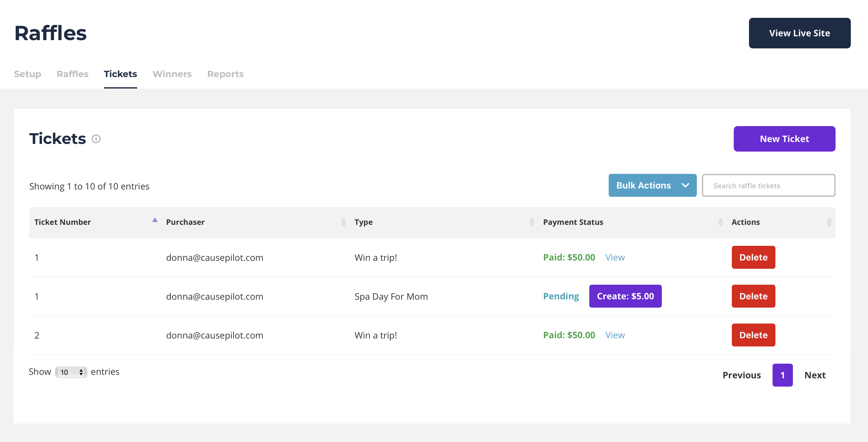Viewport: 868px width, 442px height.
Task: Go to the Next page
Action: (815, 375)
